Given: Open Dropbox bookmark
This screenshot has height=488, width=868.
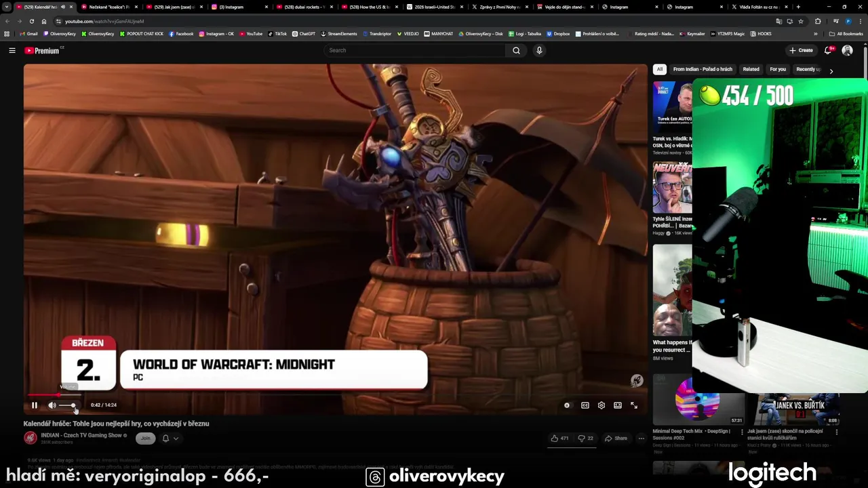Looking at the screenshot, I should [x=559, y=34].
